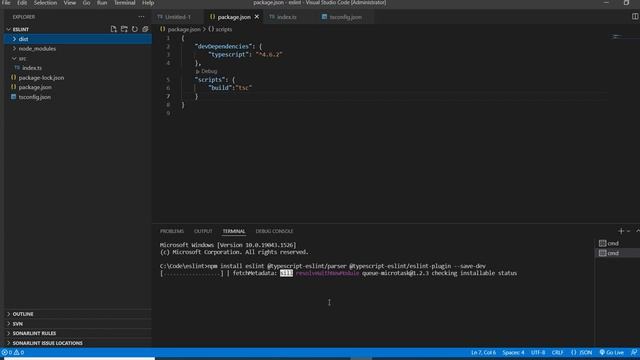Open the Help menu

pyautogui.click(x=148, y=3)
